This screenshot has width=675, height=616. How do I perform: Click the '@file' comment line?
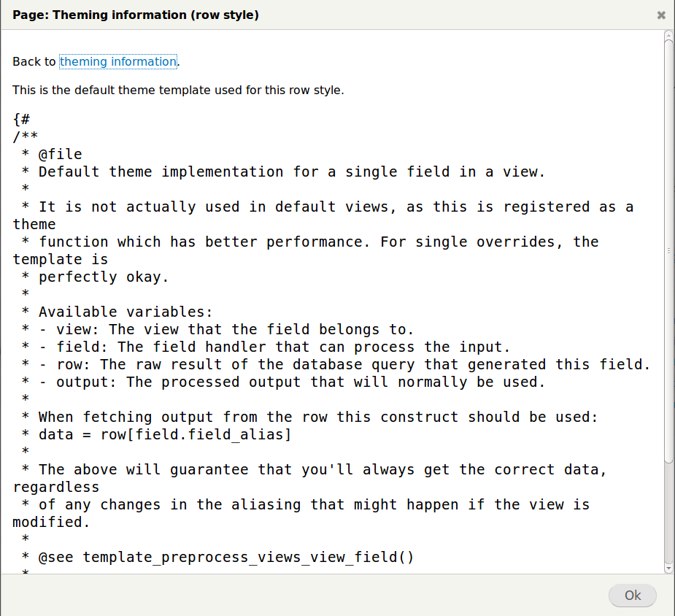click(x=52, y=155)
